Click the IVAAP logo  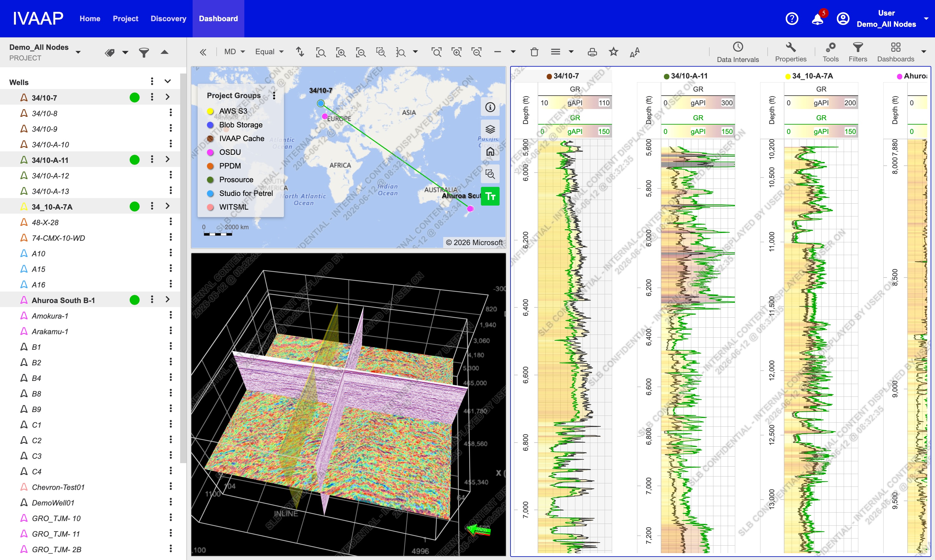[x=38, y=18]
